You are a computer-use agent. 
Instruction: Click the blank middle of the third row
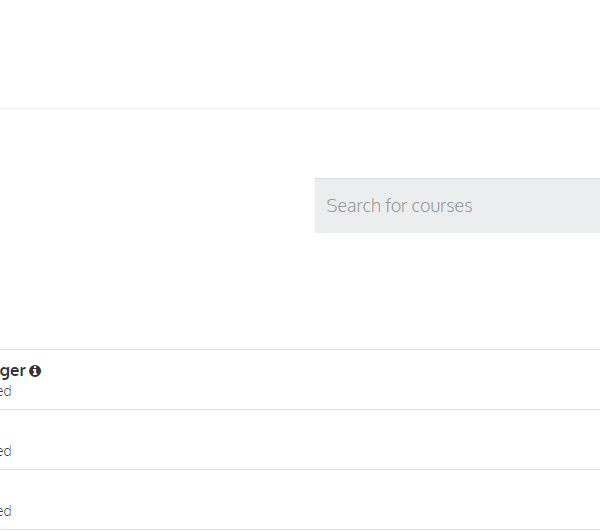coord(300,500)
